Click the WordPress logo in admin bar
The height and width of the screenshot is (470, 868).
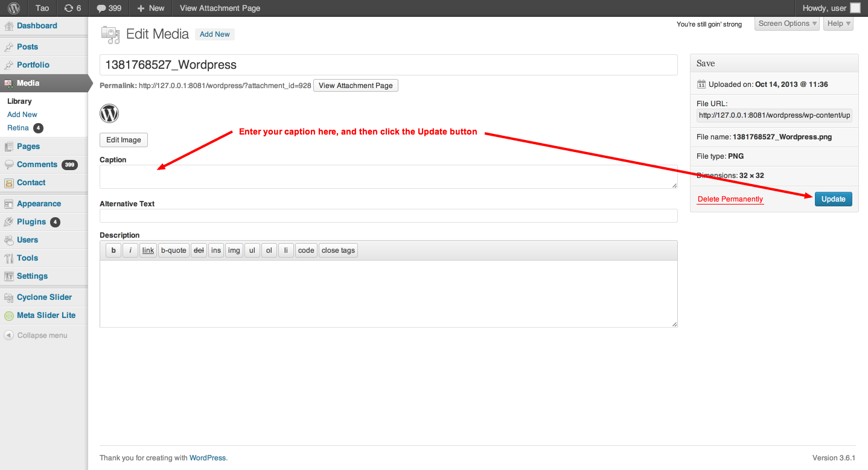pos(14,8)
